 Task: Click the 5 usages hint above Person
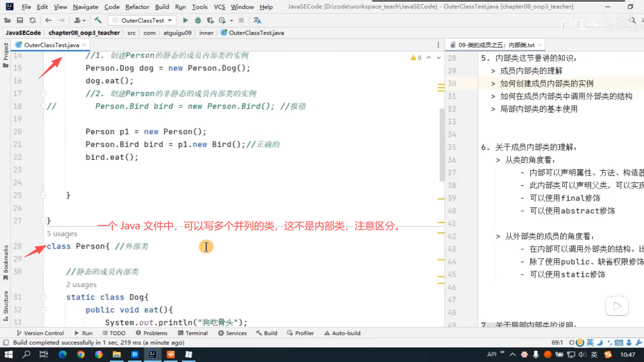(62, 234)
